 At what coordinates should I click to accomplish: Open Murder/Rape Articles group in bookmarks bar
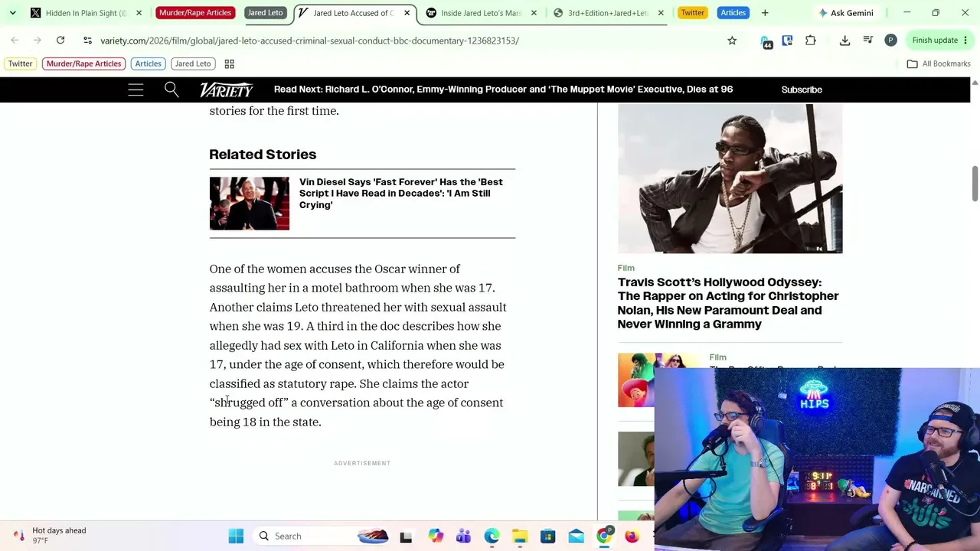(x=83, y=64)
